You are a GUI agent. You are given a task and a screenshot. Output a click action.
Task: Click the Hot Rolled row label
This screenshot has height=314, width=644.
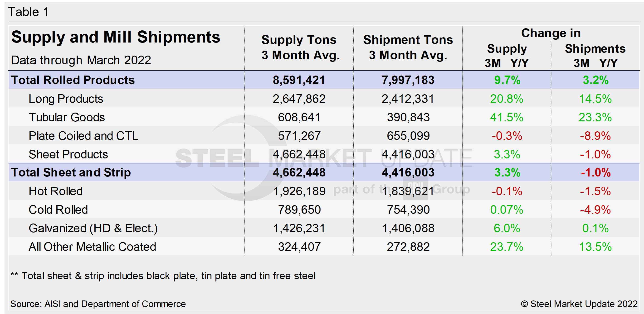[x=55, y=191]
